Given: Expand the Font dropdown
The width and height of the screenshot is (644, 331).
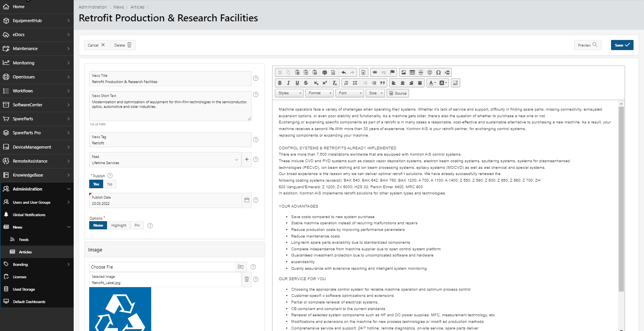Looking at the screenshot, I should coord(350,93).
